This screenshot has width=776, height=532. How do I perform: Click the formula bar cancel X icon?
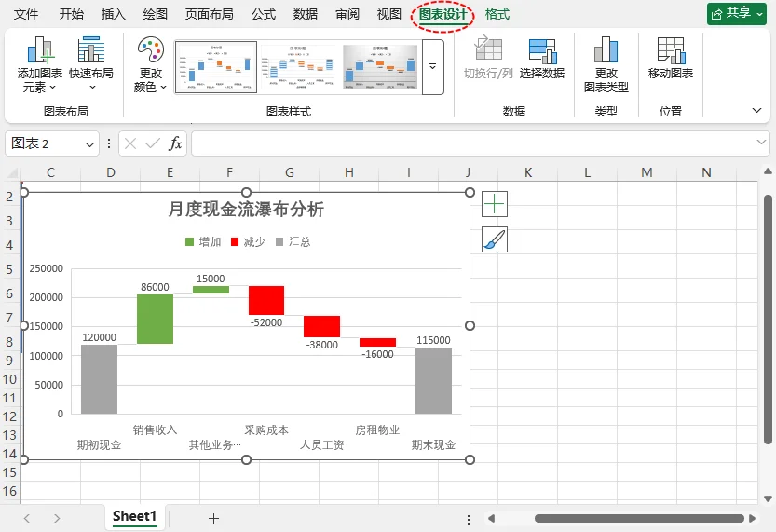point(130,144)
